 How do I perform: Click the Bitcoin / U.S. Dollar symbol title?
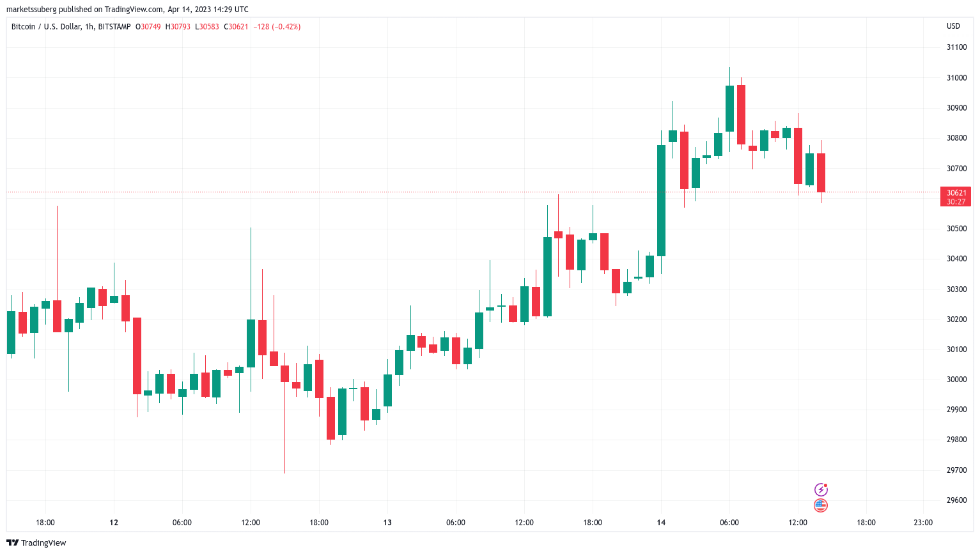pos(71,27)
